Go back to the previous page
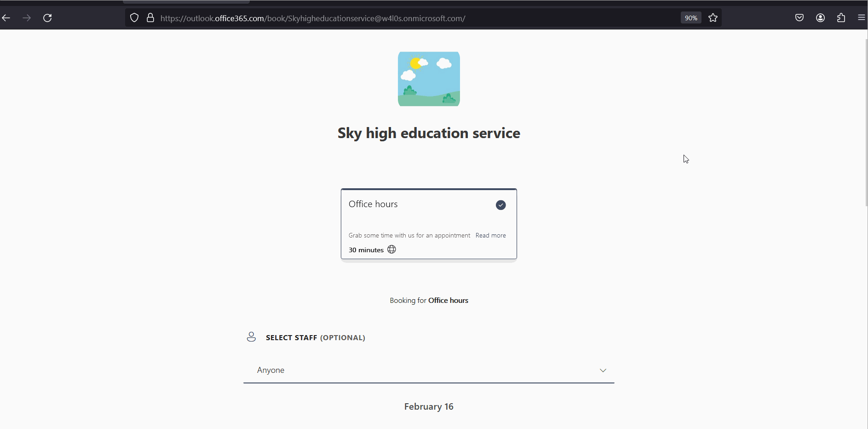868x429 pixels. click(x=6, y=18)
